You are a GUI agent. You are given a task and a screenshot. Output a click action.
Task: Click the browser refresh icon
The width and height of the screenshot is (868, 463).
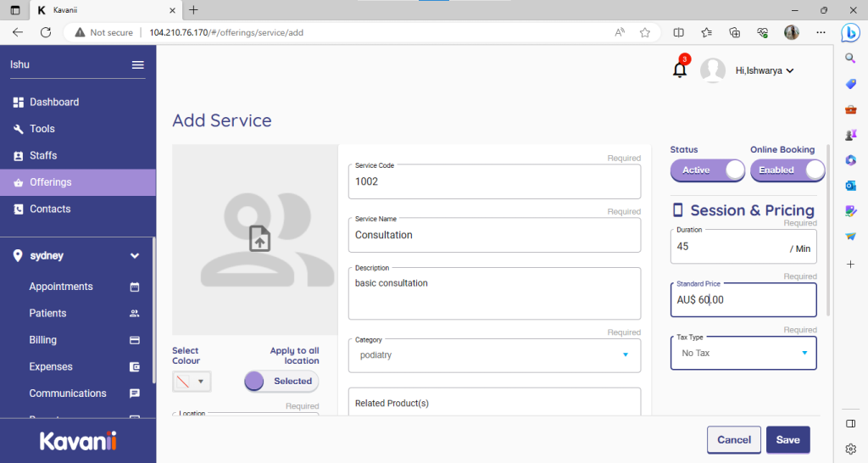coord(46,32)
